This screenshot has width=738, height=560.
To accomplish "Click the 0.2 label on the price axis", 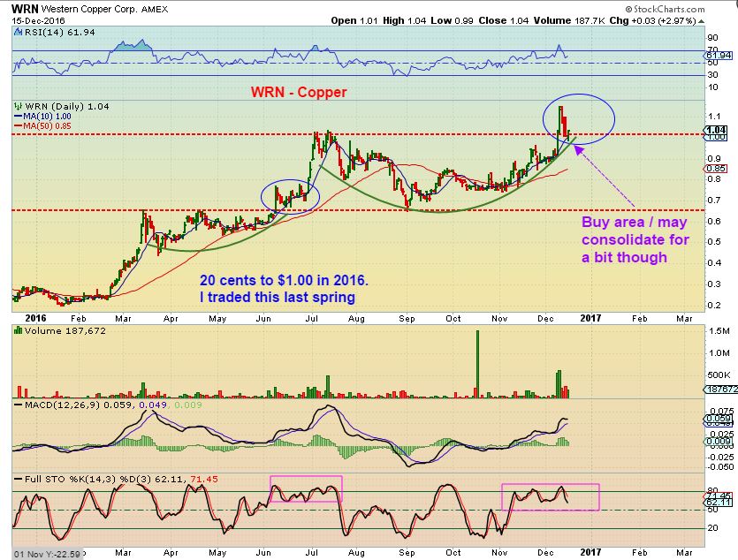I will click(713, 305).
